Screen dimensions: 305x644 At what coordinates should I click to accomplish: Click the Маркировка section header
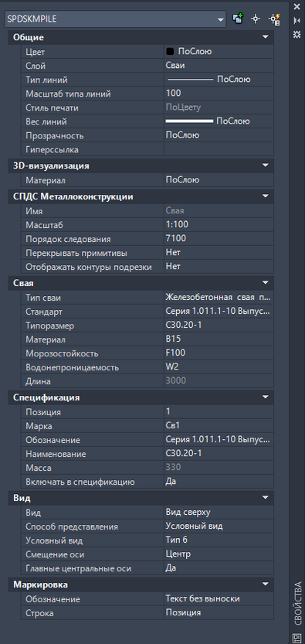tap(141, 584)
